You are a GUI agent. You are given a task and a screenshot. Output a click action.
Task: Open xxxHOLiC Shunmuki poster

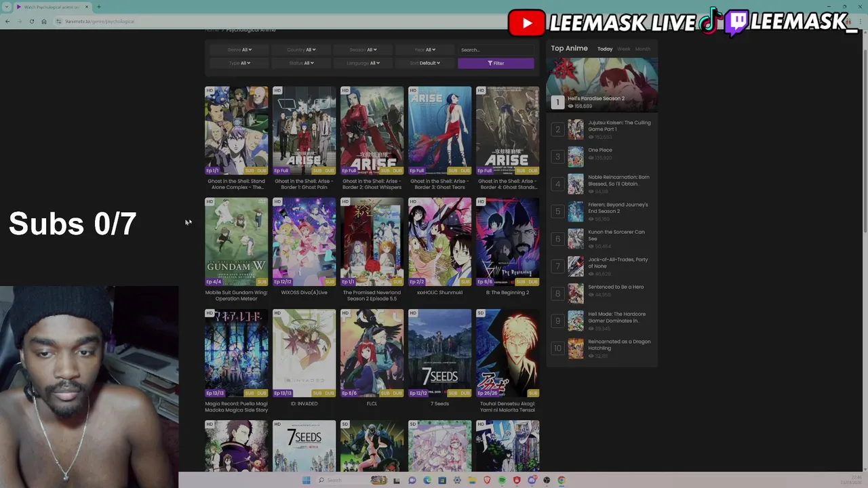[440, 241]
